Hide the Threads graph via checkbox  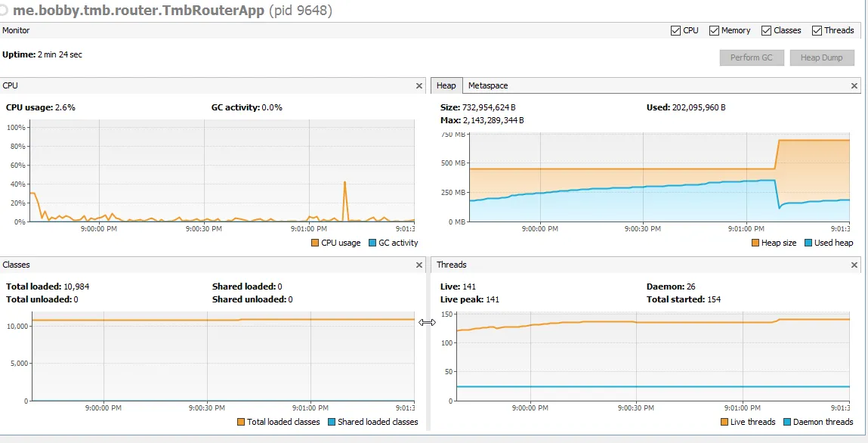tap(817, 31)
